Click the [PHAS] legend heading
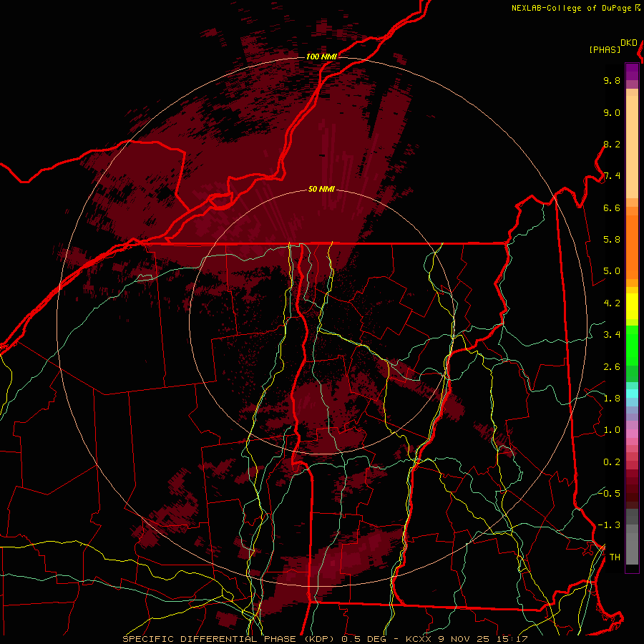 pos(605,49)
